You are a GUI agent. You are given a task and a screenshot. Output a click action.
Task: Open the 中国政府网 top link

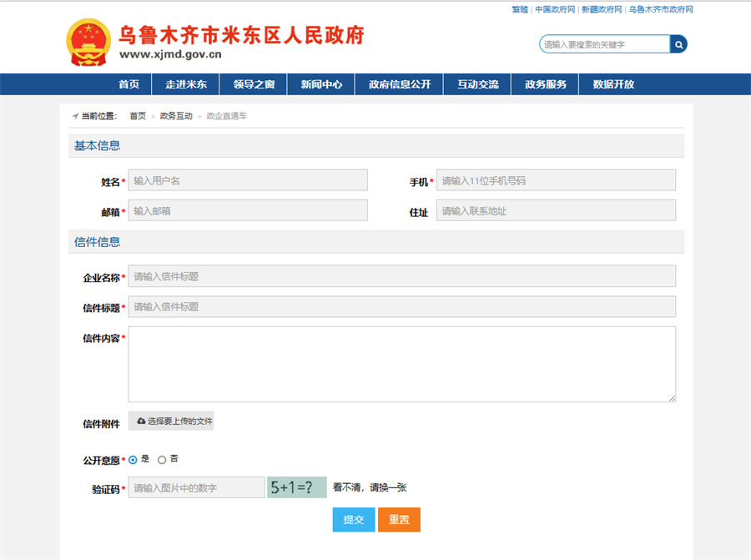pyautogui.click(x=555, y=9)
